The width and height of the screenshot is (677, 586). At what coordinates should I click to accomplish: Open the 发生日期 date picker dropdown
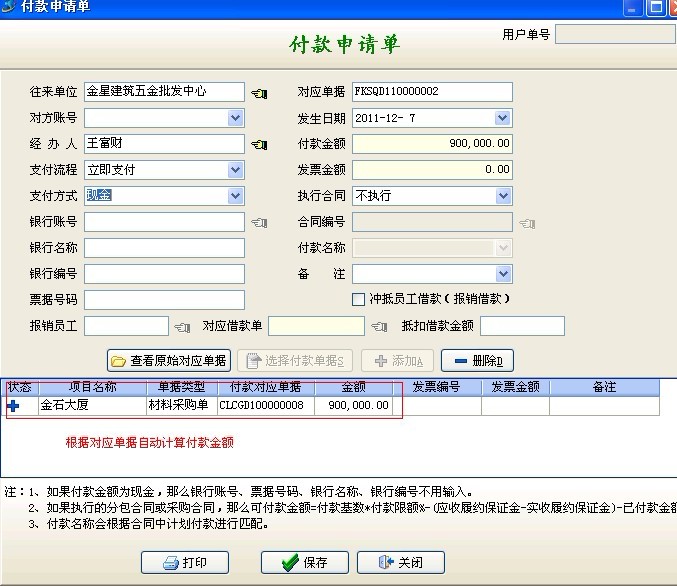[503, 118]
